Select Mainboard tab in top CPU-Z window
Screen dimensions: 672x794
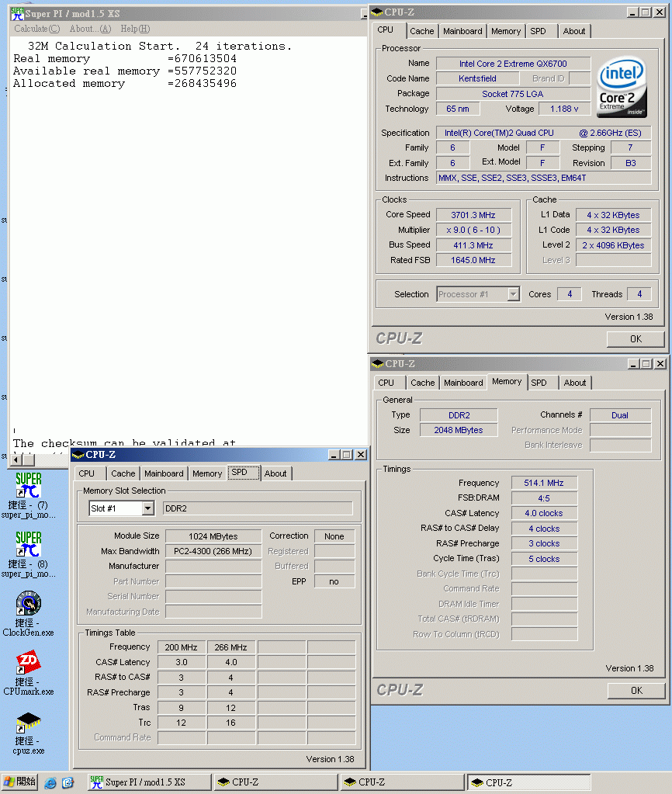coord(462,31)
